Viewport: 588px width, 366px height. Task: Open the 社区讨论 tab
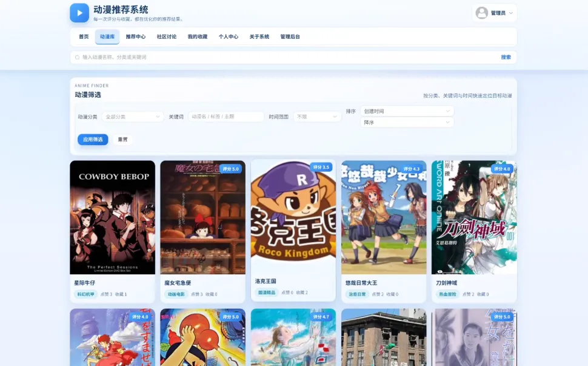(x=167, y=37)
